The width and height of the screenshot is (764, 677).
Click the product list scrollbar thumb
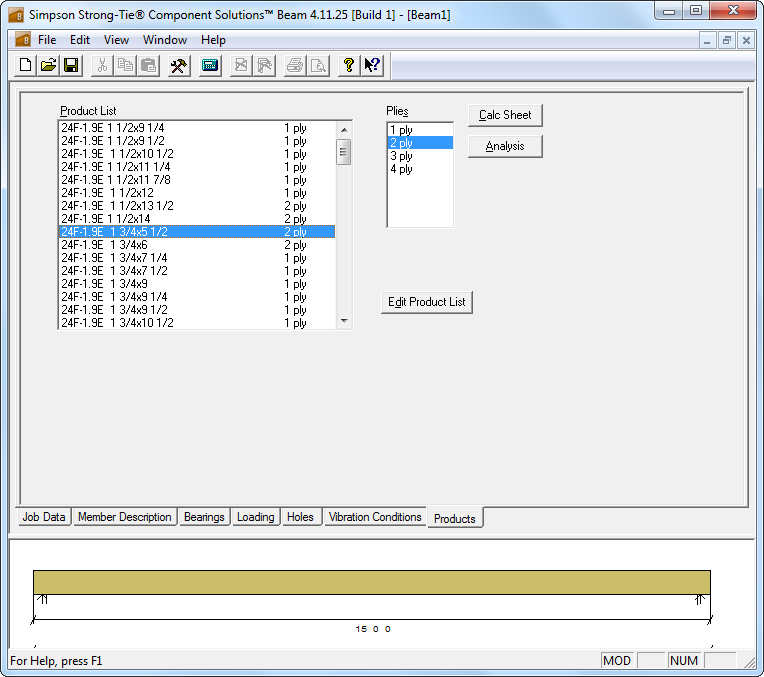pos(344,152)
